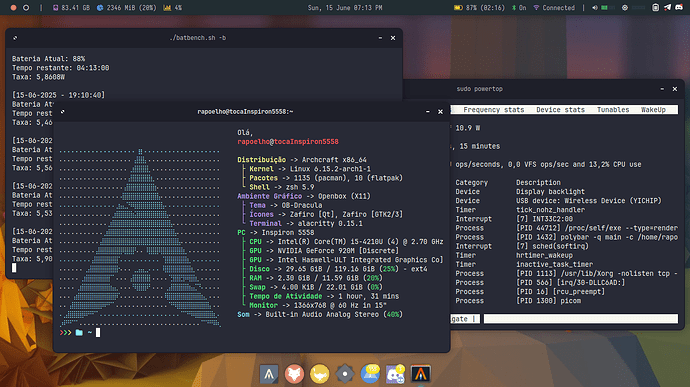
Task: Open the Discord icon in the dock
Action: [395, 374]
